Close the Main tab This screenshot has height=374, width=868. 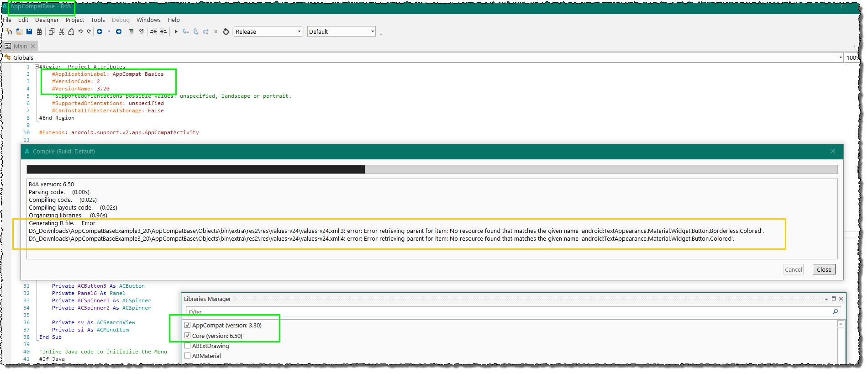click(x=33, y=46)
